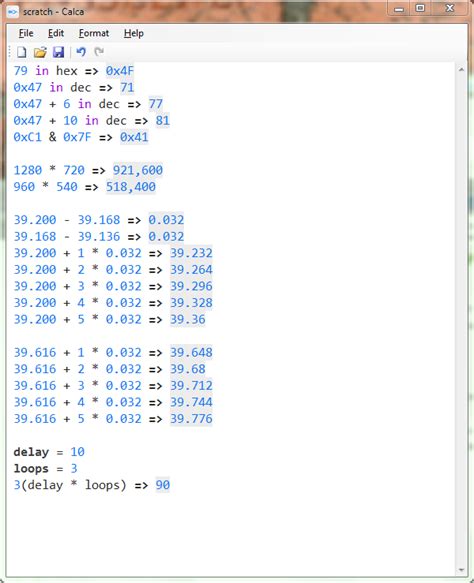Click the result 518,400

coord(130,187)
